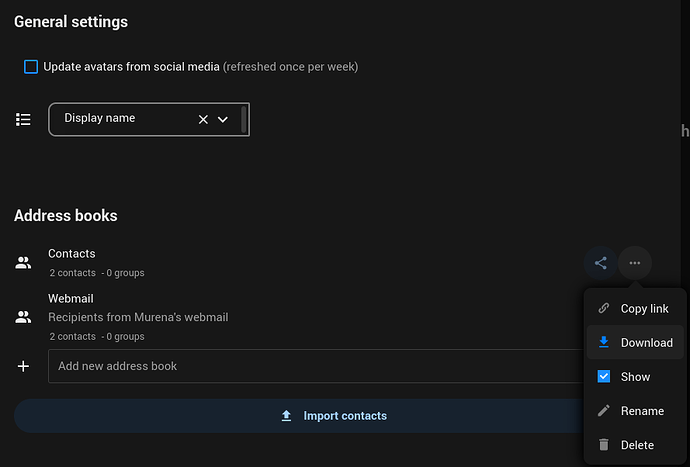Screen dimensions: 690x467
Task: Clear the Display name selection with X
Action: click(203, 119)
